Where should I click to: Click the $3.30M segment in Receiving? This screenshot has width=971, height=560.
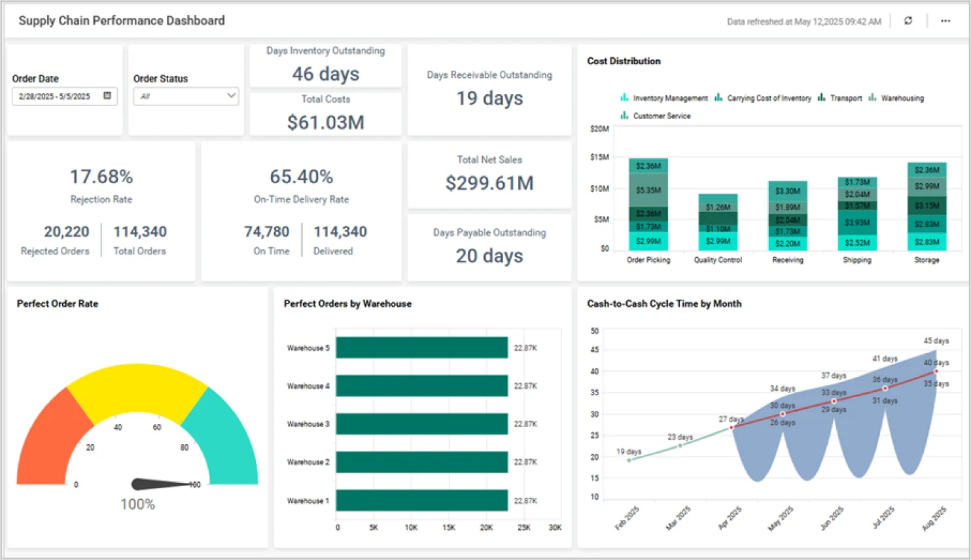click(x=787, y=191)
